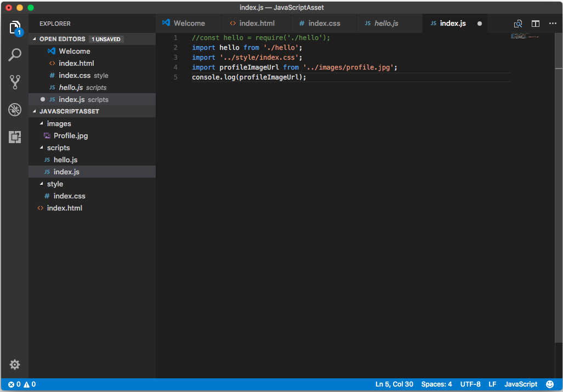Click unsaved dot beside index.js in Open Editors
563x392 pixels.
click(x=43, y=99)
